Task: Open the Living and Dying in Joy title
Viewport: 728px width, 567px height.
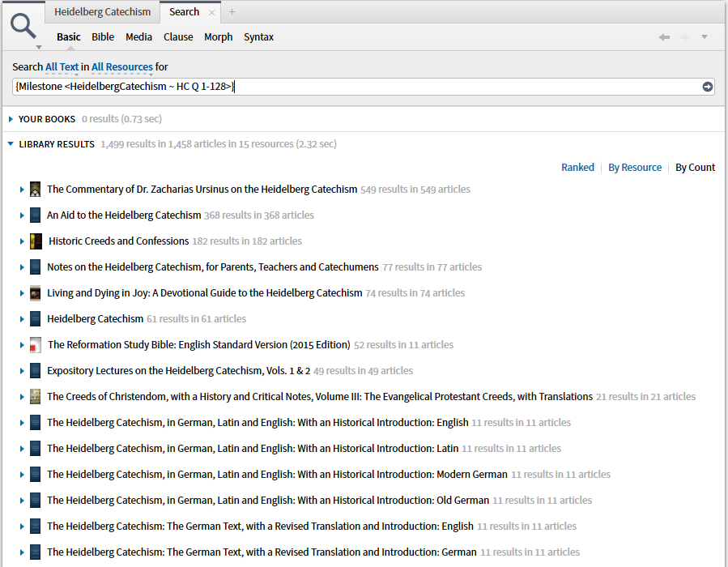Action: [204, 293]
